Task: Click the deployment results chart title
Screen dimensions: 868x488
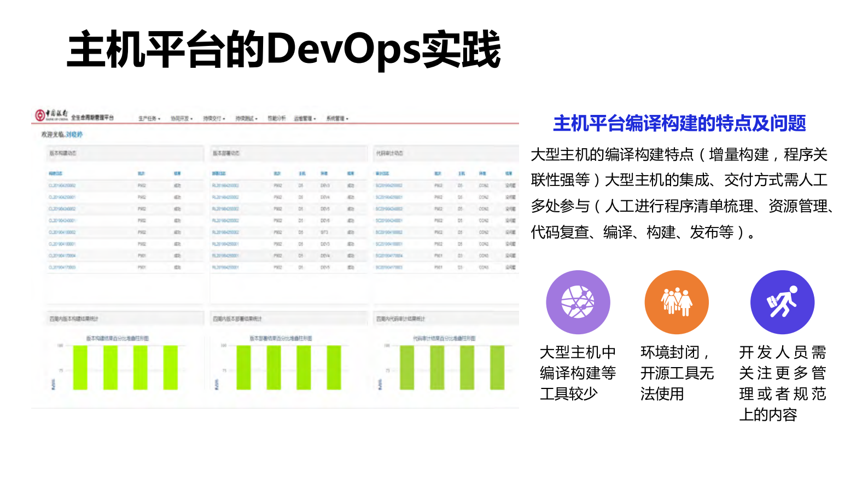Action: (281, 339)
